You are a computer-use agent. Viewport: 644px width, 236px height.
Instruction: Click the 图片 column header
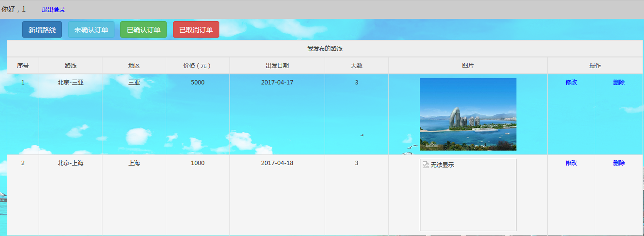[468, 66]
